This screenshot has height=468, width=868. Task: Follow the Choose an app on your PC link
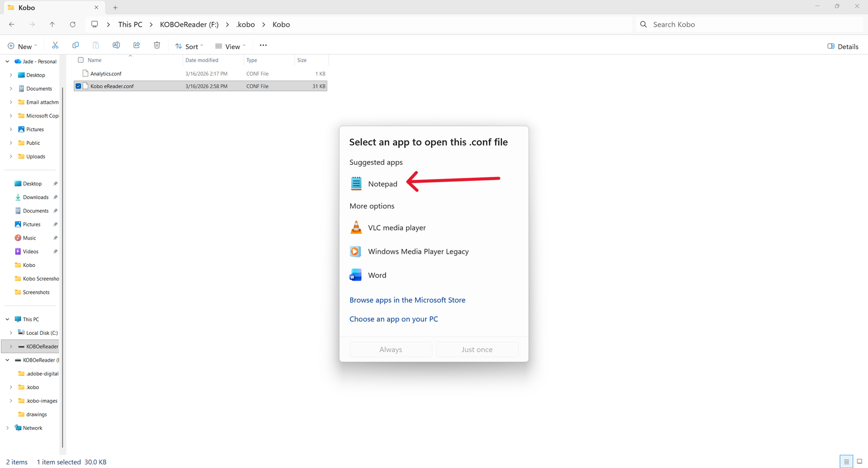click(393, 319)
